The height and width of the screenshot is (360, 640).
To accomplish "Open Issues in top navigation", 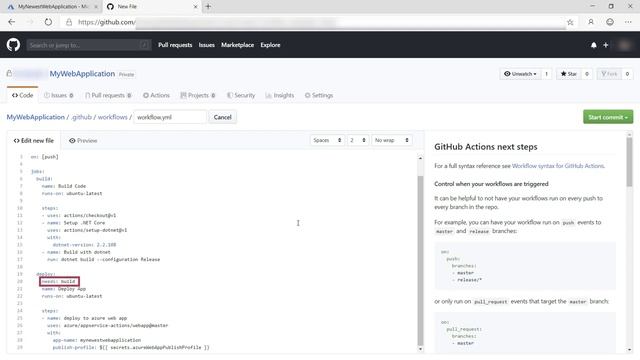I will click(207, 45).
